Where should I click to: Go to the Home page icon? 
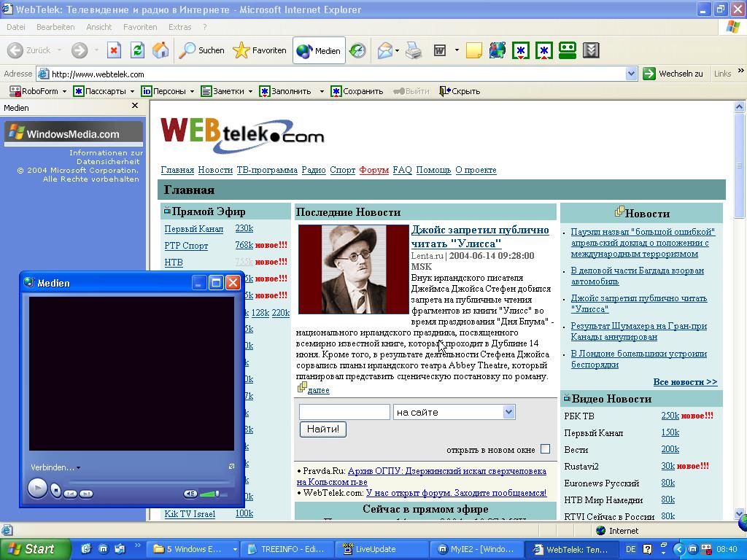pos(160,50)
